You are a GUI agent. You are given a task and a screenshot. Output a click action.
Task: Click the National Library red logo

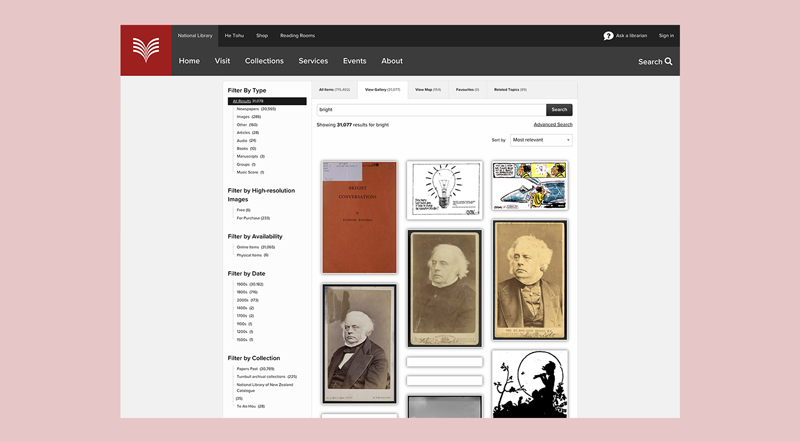tap(146, 50)
